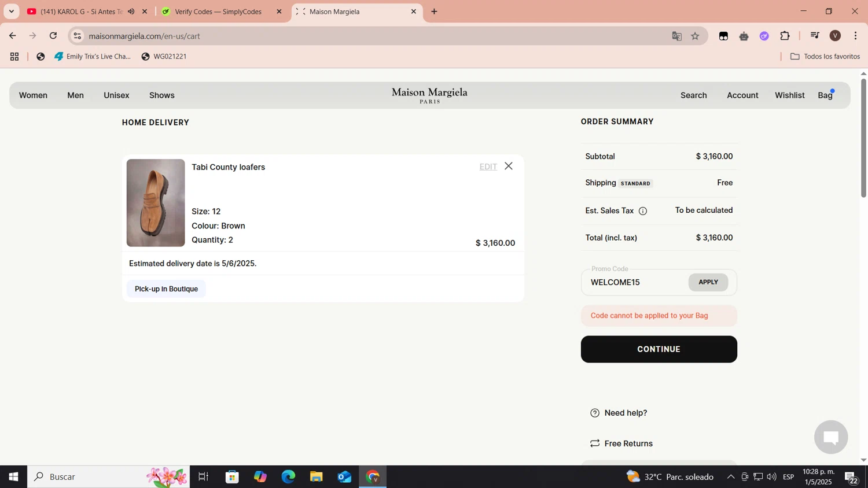868x488 pixels.
Task: Open Google Translate icon in address bar
Action: pos(676,36)
